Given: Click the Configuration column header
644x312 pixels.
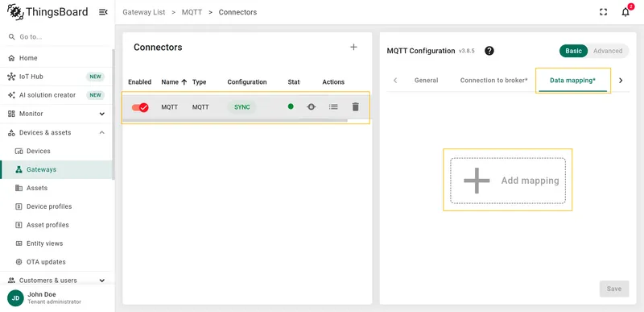Looking at the screenshot, I should (247, 81).
